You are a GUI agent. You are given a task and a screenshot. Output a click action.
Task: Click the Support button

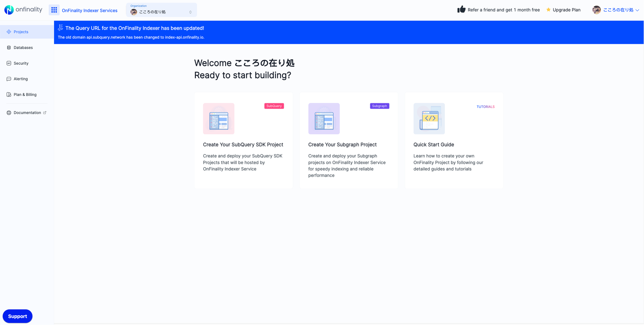17,316
